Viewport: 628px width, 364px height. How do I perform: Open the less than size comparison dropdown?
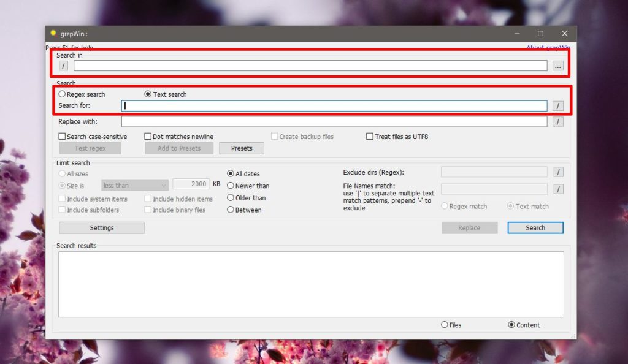134,185
